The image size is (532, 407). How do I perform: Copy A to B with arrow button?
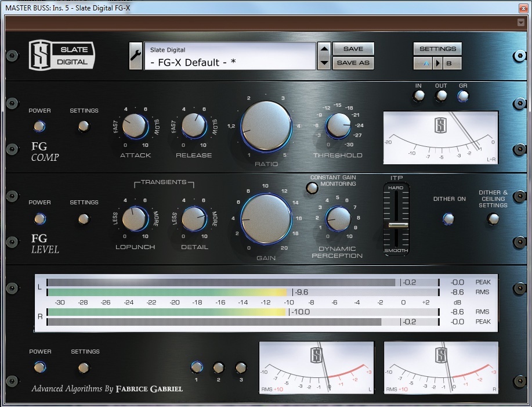click(437, 63)
